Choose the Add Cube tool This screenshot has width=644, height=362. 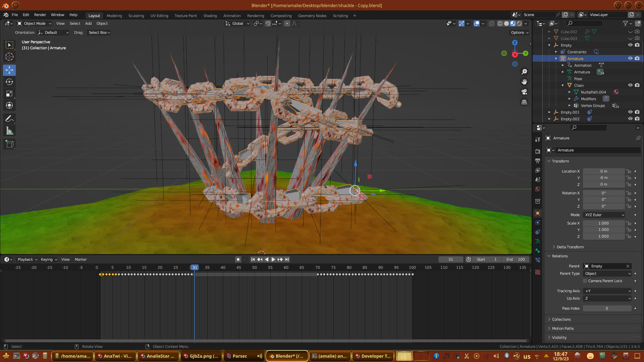pos(9,144)
